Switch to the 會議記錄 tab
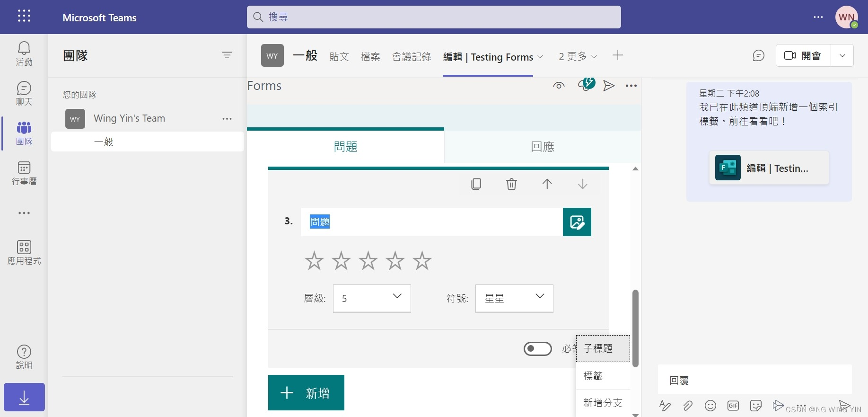The width and height of the screenshot is (868, 417). [x=412, y=57]
